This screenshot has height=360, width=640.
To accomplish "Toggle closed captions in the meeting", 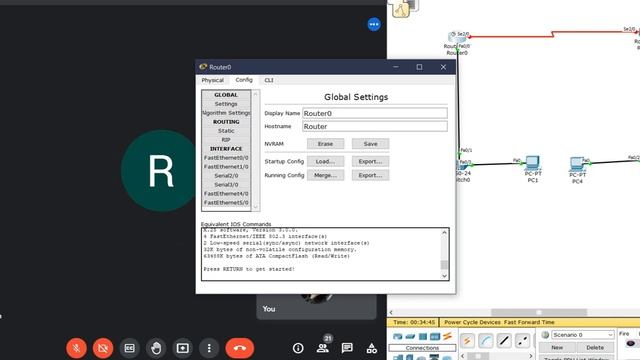I will pyautogui.click(x=129, y=348).
